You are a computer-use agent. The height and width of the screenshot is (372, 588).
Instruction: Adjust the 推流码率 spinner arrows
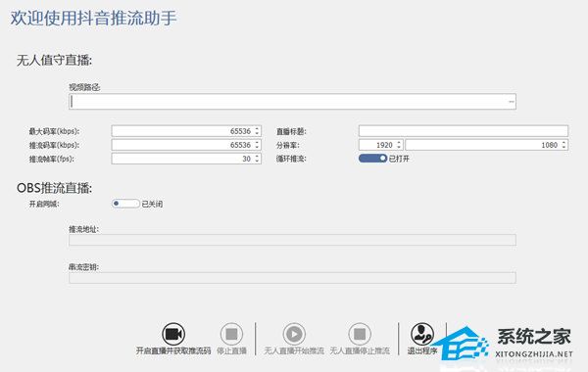pyautogui.click(x=257, y=145)
